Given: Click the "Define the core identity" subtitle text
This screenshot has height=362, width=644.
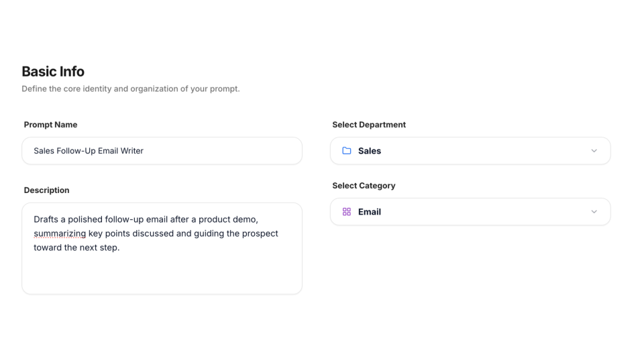Looking at the screenshot, I should coord(130,88).
